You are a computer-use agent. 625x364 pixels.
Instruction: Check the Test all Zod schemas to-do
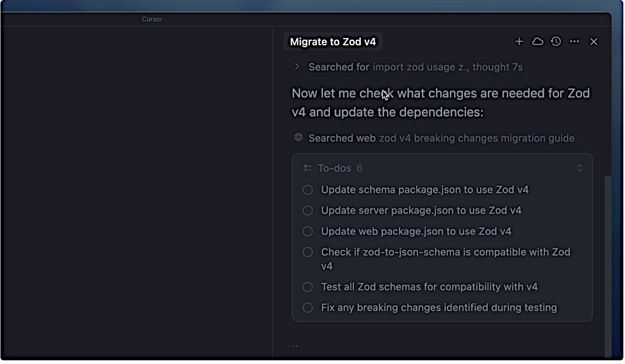(308, 287)
